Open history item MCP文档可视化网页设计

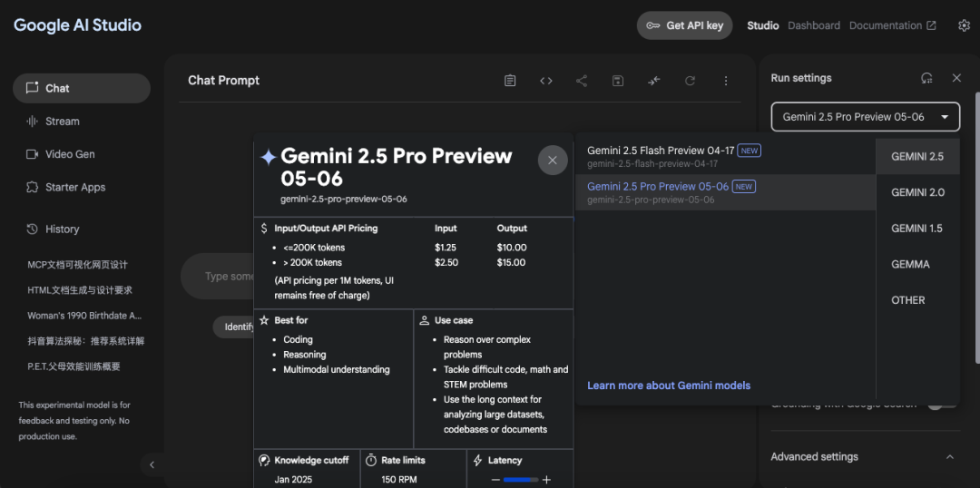pos(77,264)
